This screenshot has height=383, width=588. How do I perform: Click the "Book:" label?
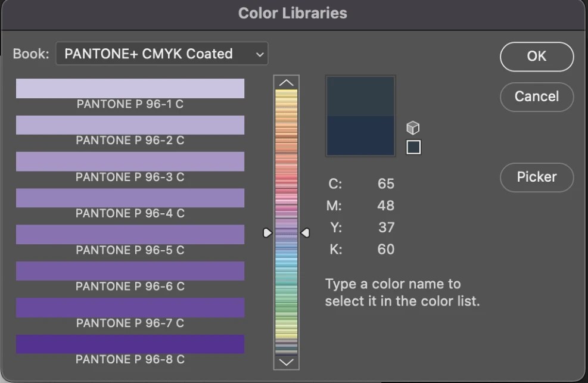pos(31,54)
